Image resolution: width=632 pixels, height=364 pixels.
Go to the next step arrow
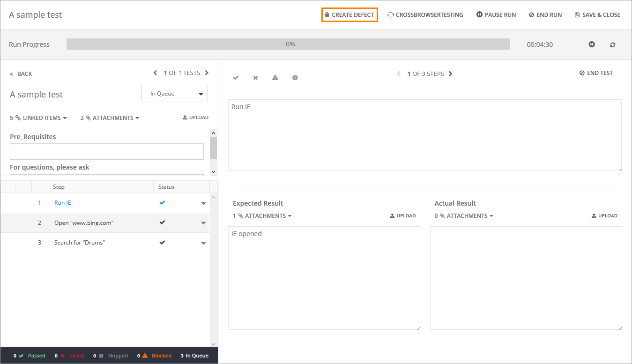click(451, 74)
